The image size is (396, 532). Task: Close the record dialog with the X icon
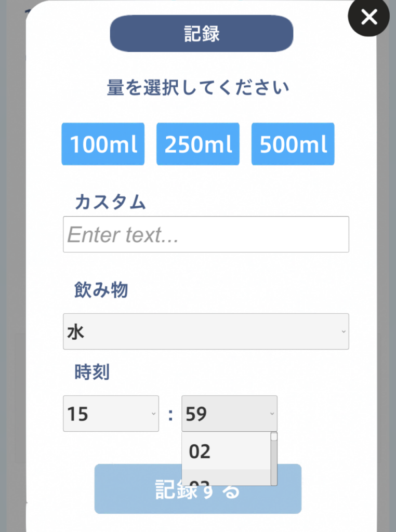[x=369, y=18]
